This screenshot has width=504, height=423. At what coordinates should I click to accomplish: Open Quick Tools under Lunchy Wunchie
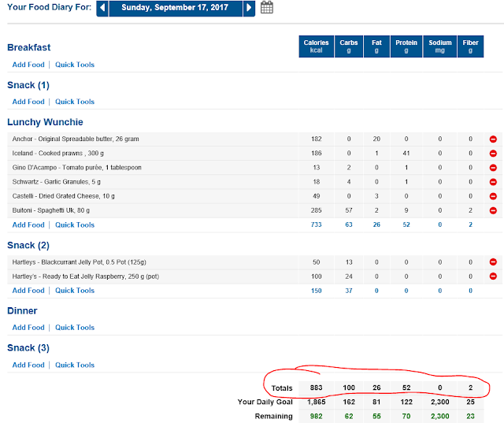click(75, 225)
